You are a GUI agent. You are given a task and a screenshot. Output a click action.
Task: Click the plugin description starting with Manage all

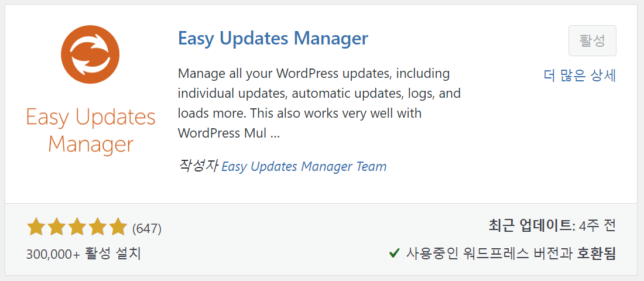point(320,103)
